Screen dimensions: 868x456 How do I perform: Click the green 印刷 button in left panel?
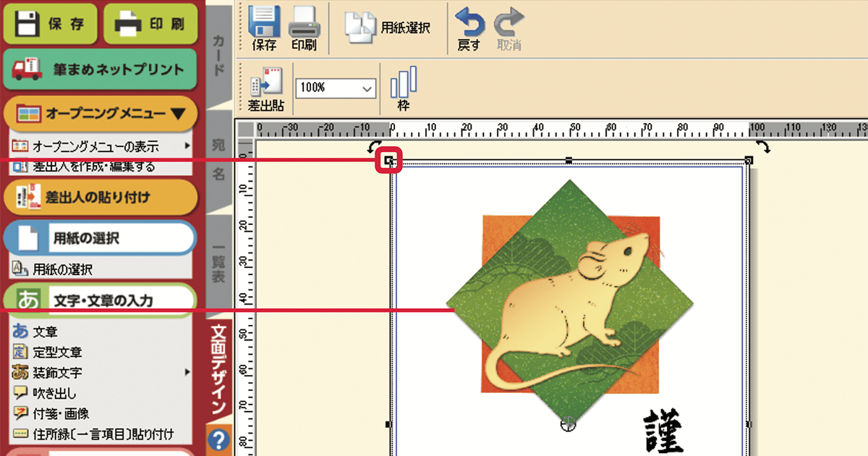(x=150, y=23)
